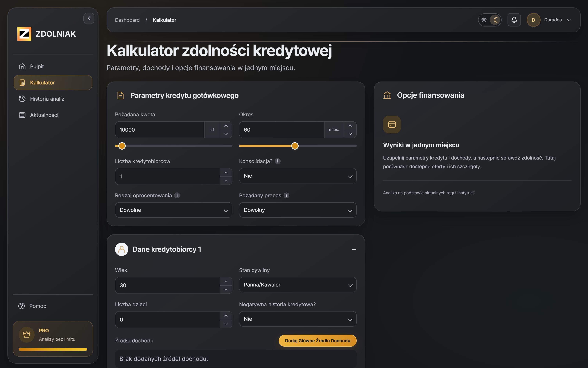This screenshot has width=588, height=368.
Task: Increase Pożądana kwota with up arrow
Action: [226, 126]
